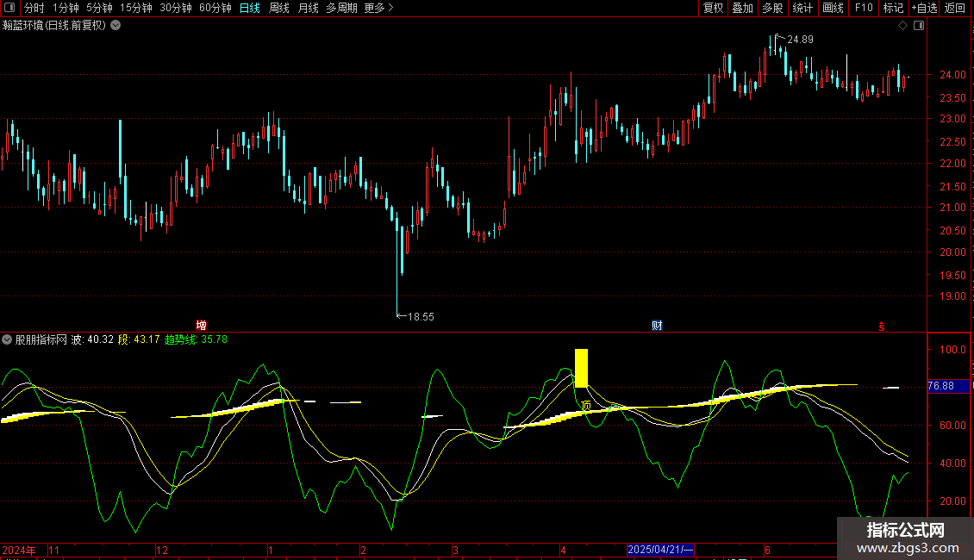Open the 股朋指标网 indicator dropdown circle
Viewport: 974px width, 560px height.
[7, 339]
